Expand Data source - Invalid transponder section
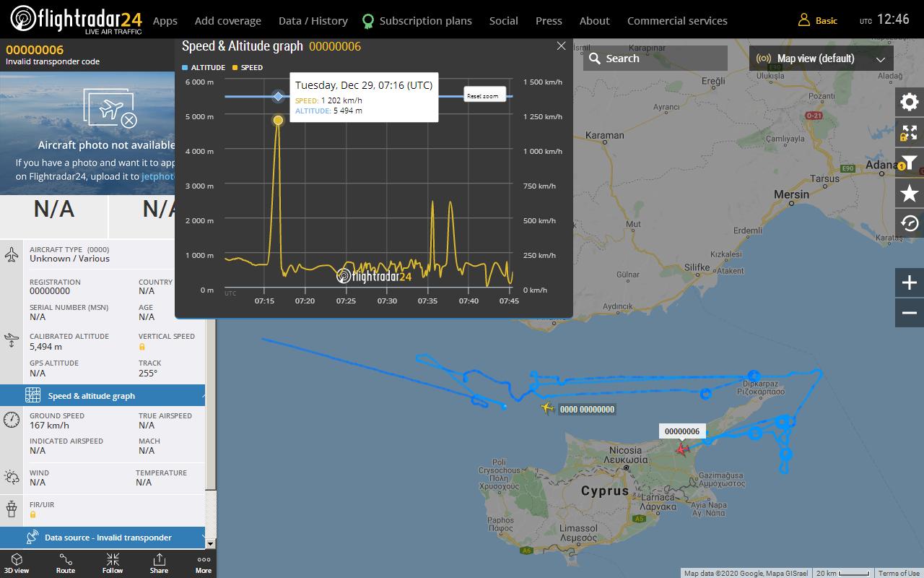924x578 pixels. pos(103,538)
